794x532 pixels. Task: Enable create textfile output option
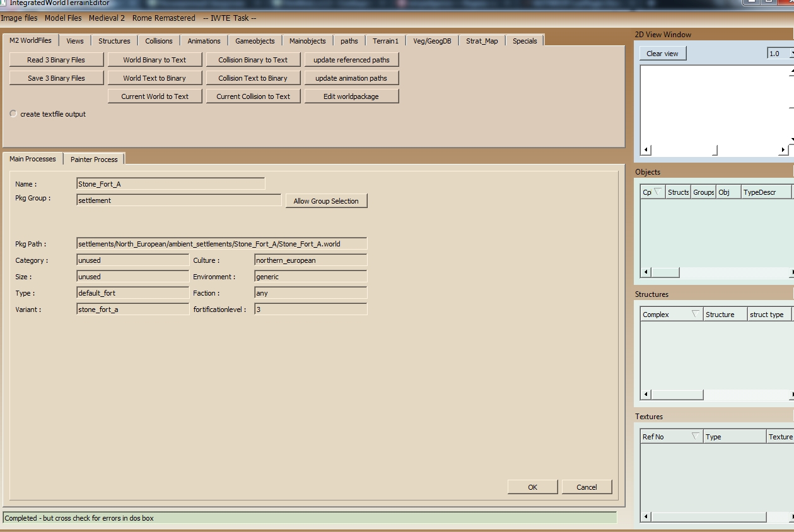[13, 113]
